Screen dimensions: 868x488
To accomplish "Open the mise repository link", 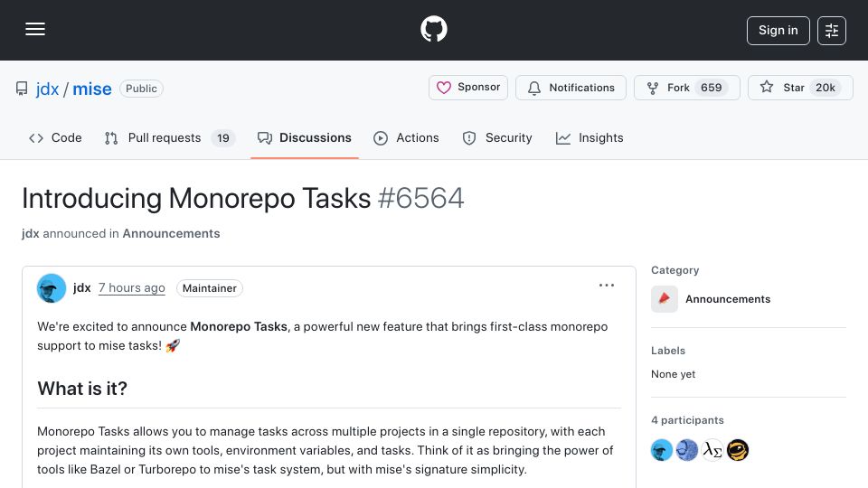I will 92,89.
